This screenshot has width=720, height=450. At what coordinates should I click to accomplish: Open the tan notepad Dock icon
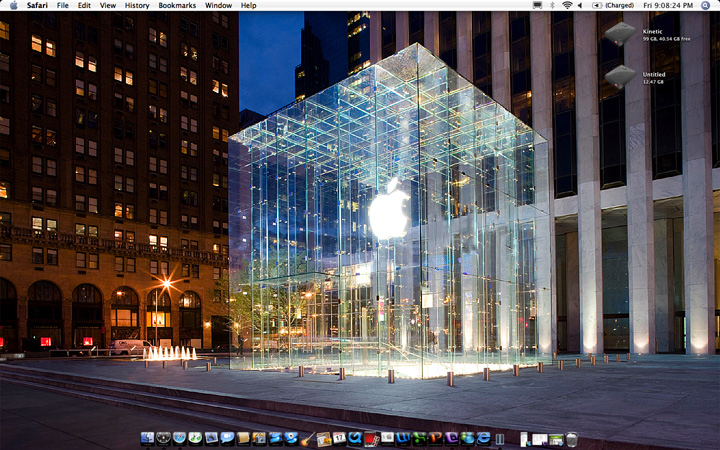243,439
